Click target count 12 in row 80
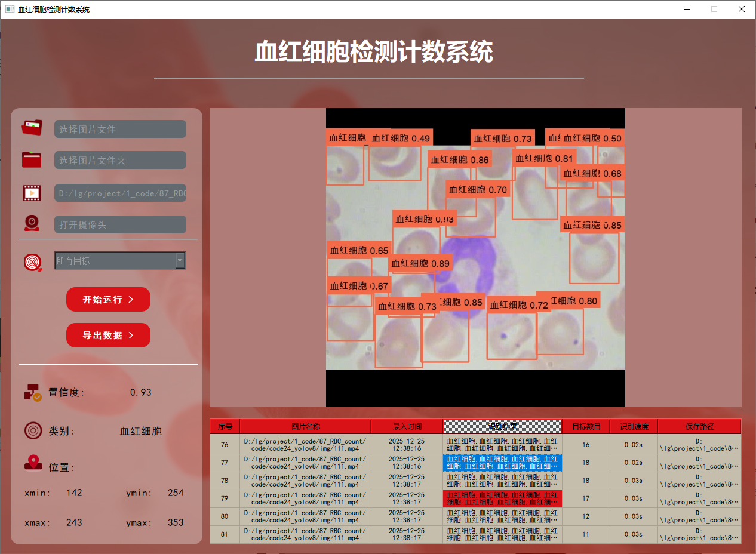Screen dimensions: 756x554 coord(586,516)
